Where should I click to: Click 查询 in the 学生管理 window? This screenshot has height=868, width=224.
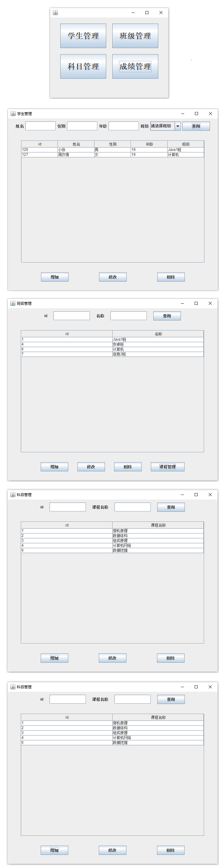pos(196,126)
